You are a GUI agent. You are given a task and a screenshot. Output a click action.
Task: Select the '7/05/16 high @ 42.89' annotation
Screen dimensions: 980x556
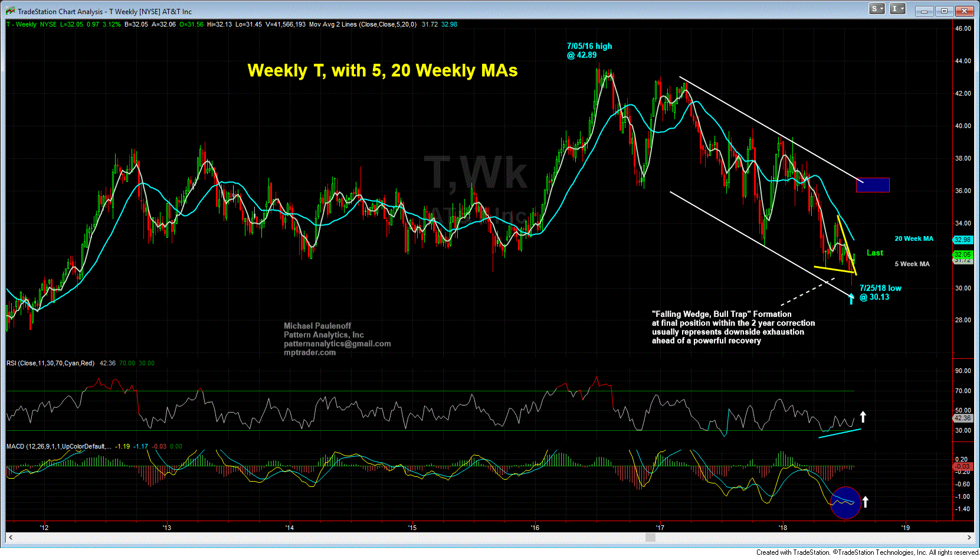click(x=589, y=50)
